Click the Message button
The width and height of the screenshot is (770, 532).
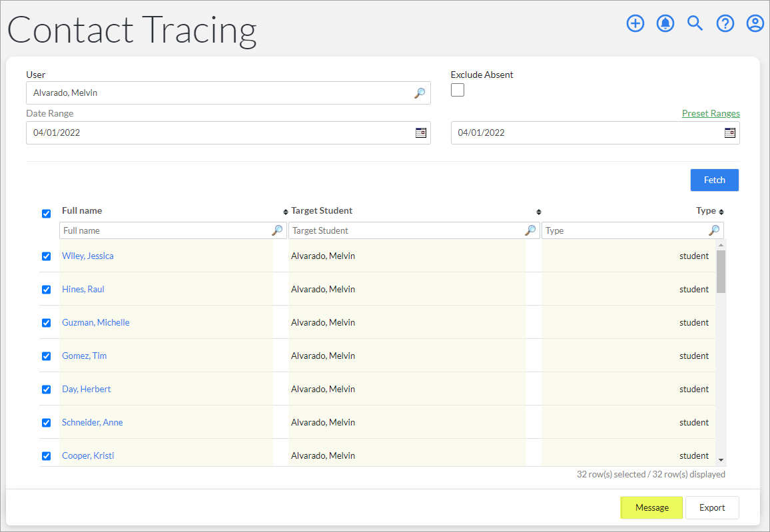click(651, 507)
